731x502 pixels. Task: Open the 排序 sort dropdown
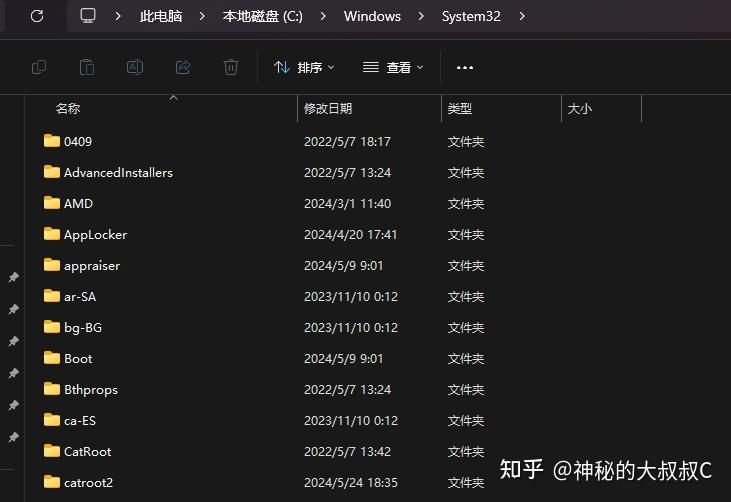(304, 68)
